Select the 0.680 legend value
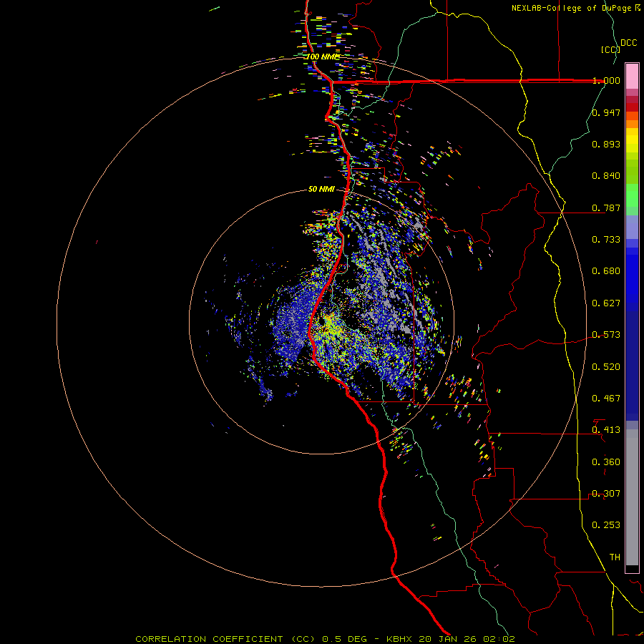The width and height of the screenshot is (644, 644). pos(606,271)
